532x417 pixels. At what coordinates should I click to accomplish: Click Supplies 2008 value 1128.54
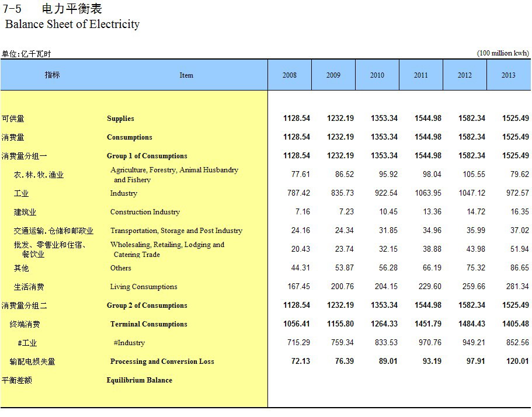[297, 118]
